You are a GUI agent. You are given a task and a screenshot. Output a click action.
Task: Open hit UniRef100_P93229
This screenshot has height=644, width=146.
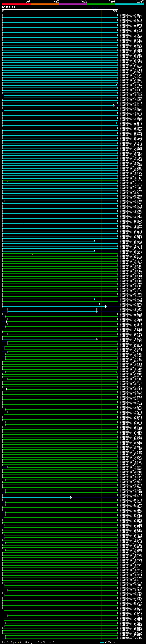[x=131, y=93]
